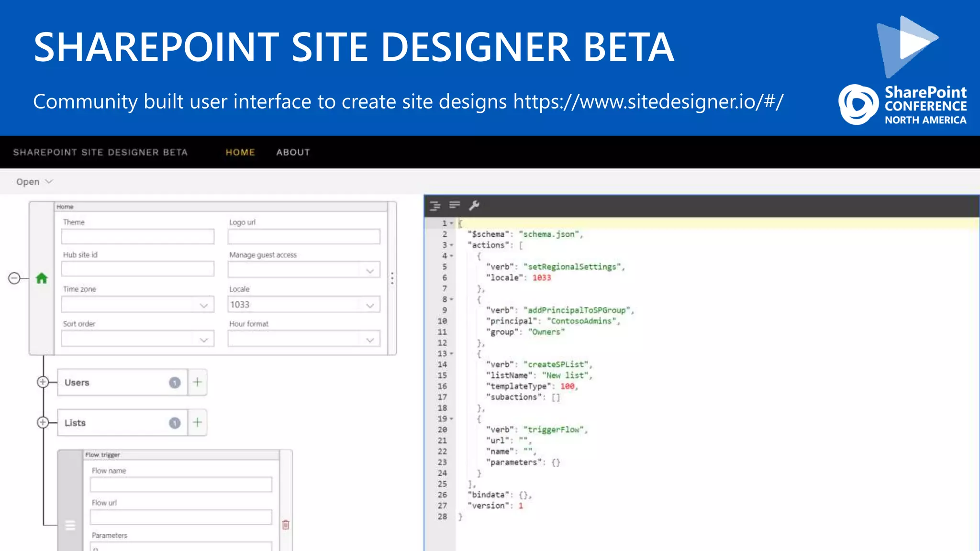The width and height of the screenshot is (980, 551).
Task: Add a new list with the Lists plus button
Action: click(x=197, y=422)
